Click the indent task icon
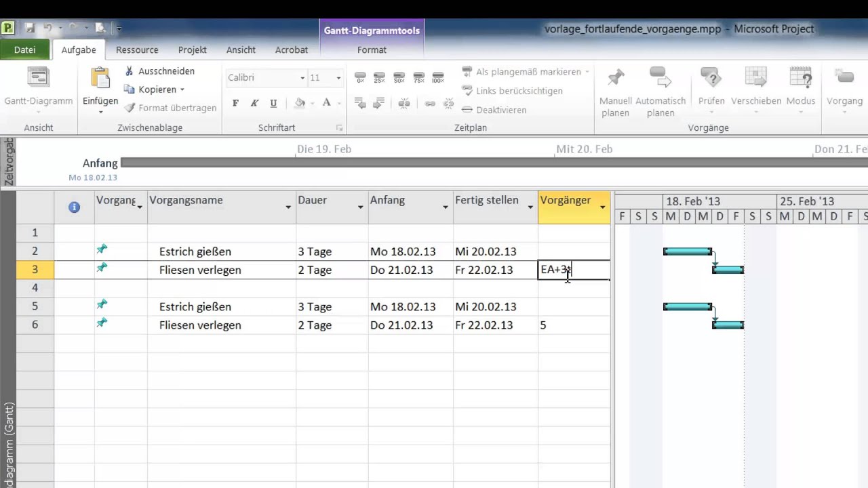This screenshot has width=868, height=488. 379,104
